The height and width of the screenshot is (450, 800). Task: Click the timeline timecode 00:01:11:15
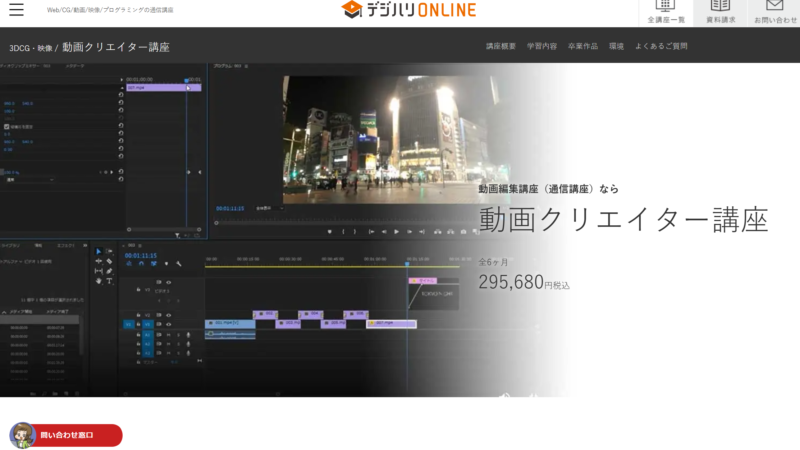point(141,255)
